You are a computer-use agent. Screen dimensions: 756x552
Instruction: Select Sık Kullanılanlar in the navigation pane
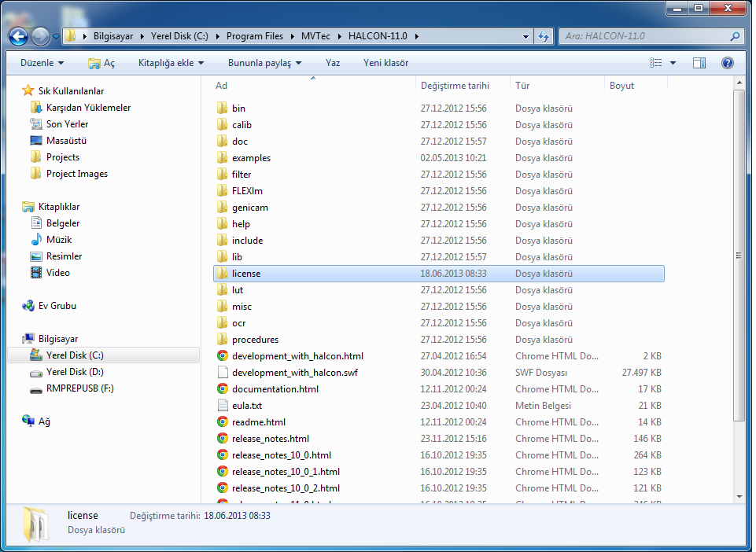click(x=71, y=91)
